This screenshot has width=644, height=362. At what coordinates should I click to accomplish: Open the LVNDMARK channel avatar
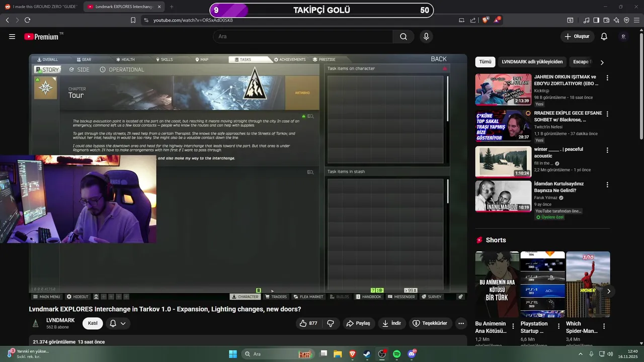coord(36,323)
